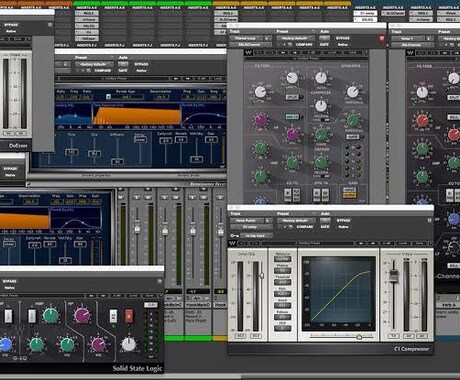
Task: Click the slider handle below the C1 compression graph
Action: tap(359, 337)
